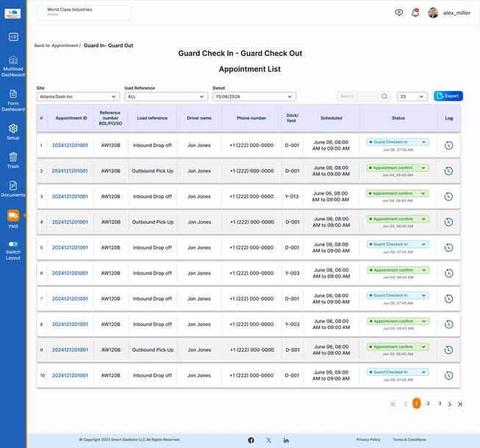This screenshot has width=480, height=448.
Task: Open LinkedIn link in footer
Action: pyautogui.click(x=286, y=440)
